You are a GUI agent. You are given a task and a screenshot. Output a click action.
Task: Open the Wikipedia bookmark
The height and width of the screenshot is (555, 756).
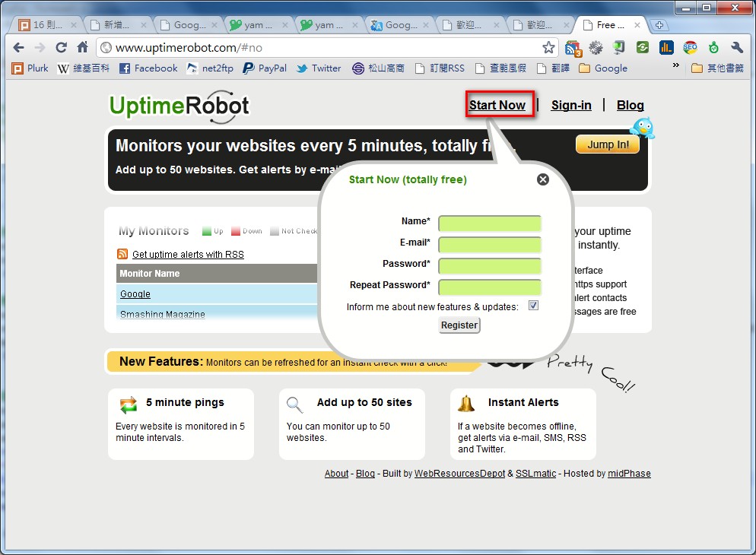(83, 68)
